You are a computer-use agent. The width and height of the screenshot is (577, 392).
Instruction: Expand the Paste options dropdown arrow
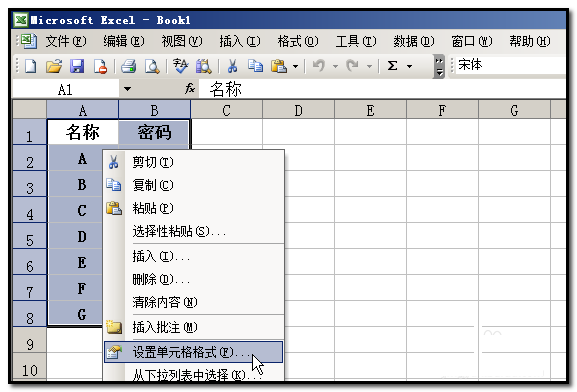coord(295,67)
